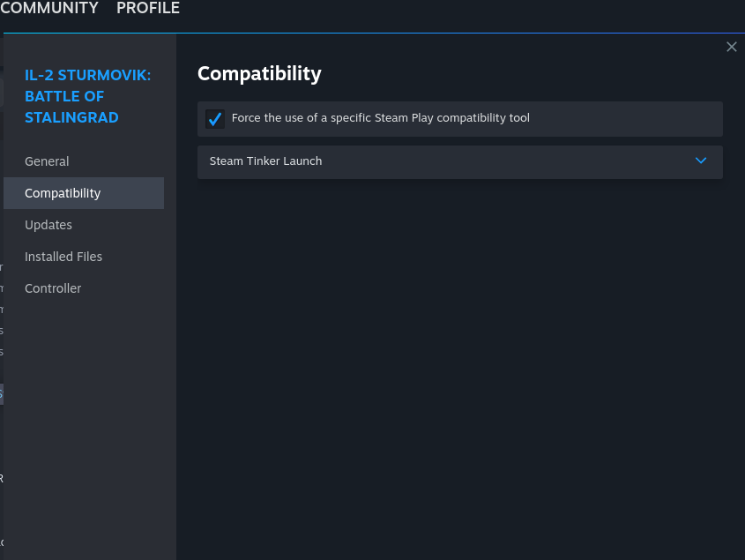This screenshot has height=560, width=745.
Task: Click the partially visible library entry ending in R
Action: (3, 477)
